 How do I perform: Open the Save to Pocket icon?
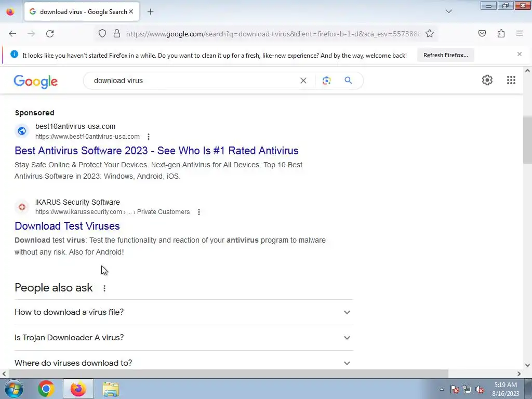pyautogui.click(x=482, y=33)
